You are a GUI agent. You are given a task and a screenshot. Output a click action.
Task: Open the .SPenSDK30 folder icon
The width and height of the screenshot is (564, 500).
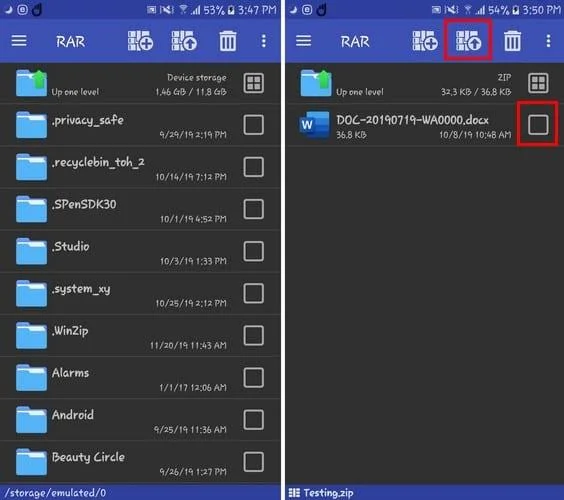click(x=31, y=209)
